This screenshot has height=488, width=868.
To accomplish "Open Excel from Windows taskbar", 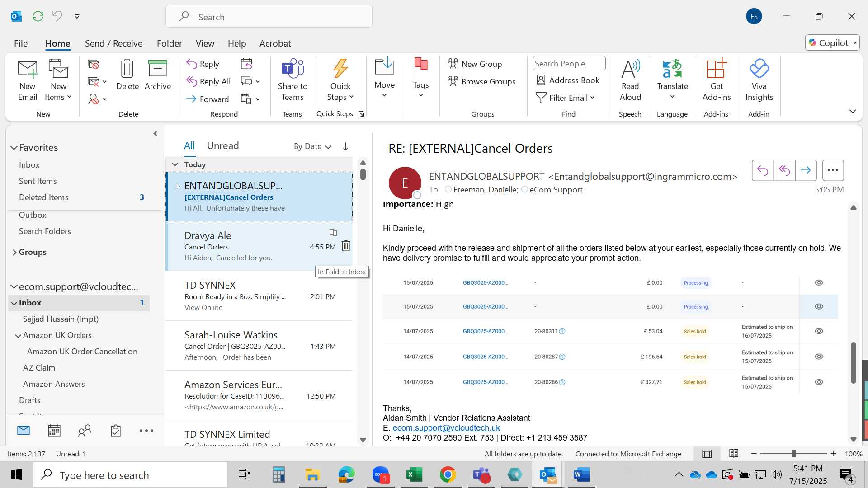I will pos(414,474).
